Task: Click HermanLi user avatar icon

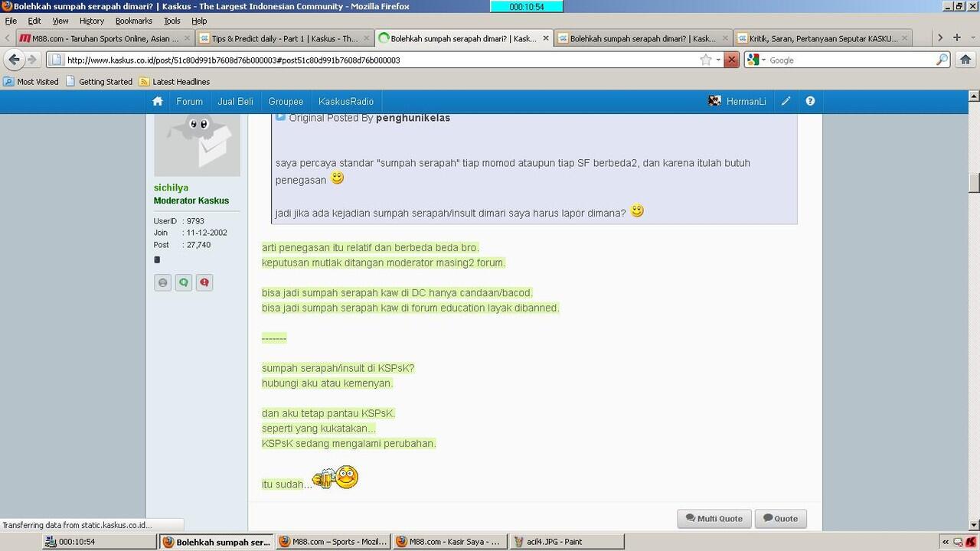Action: click(x=715, y=101)
